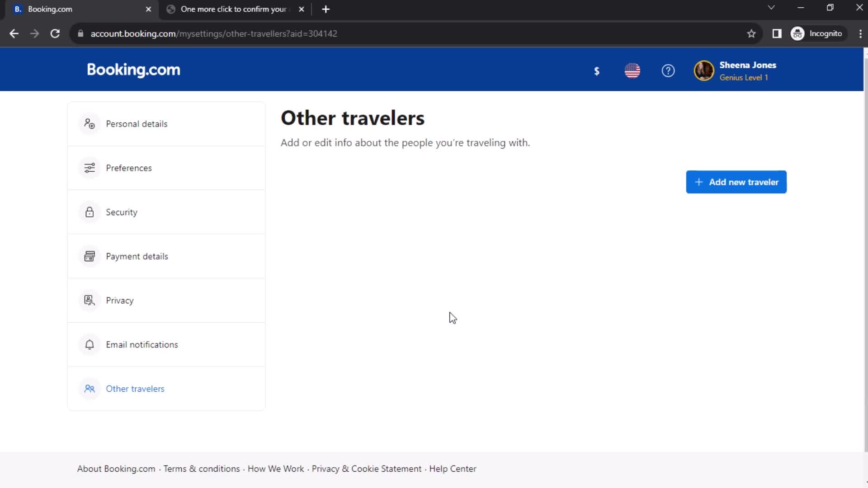Image resolution: width=868 pixels, height=488 pixels.
Task: Click the help question mark icon
Action: click(668, 70)
